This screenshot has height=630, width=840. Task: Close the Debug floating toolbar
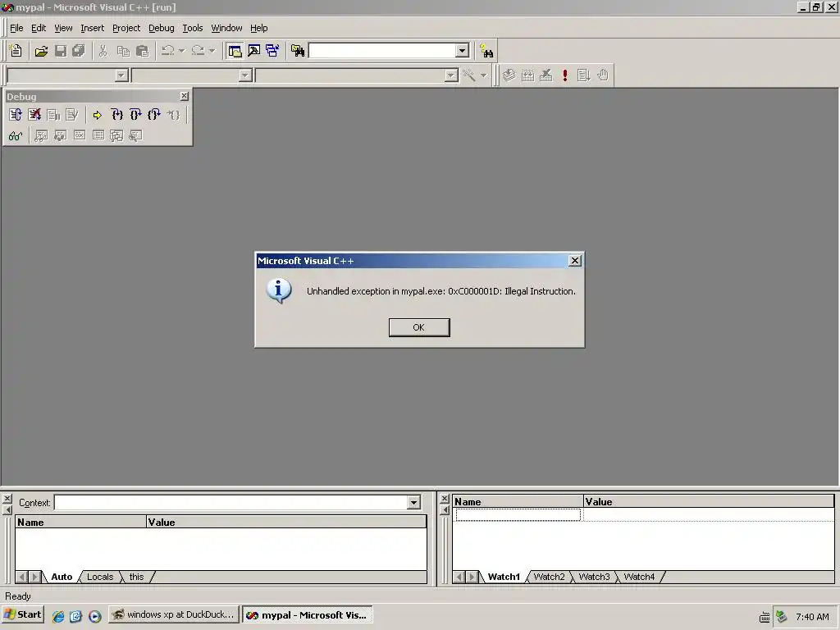click(x=185, y=96)
